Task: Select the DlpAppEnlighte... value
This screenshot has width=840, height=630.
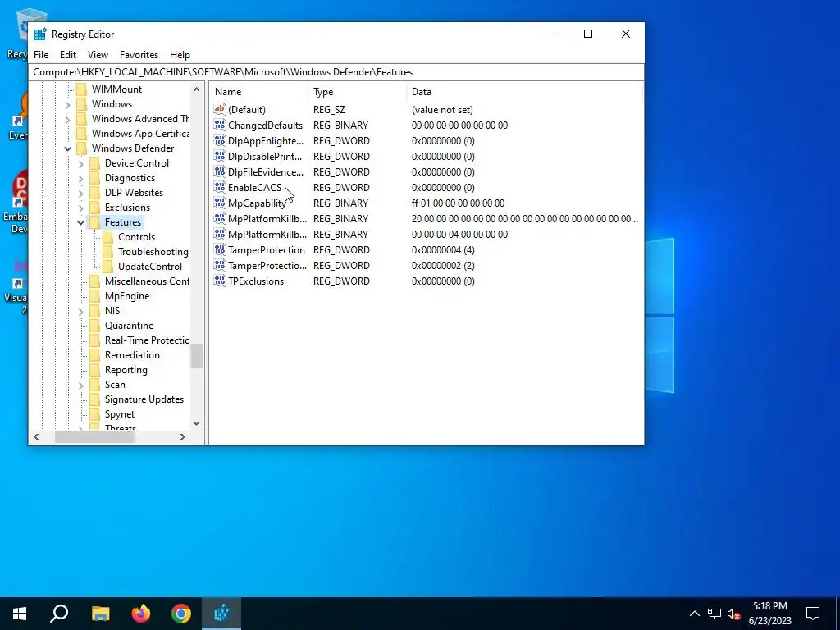Action: point(266,141)
